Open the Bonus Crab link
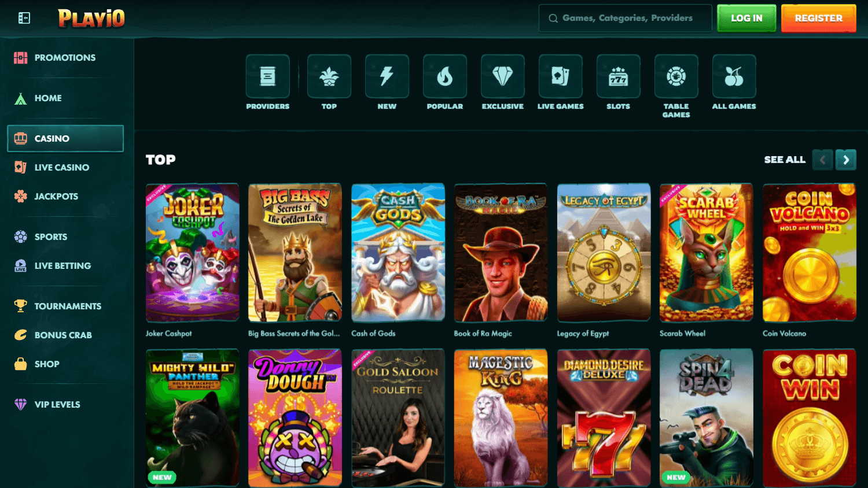Viewport: 868px width, 488px height. pyautogui.click(x=63, y=335)
